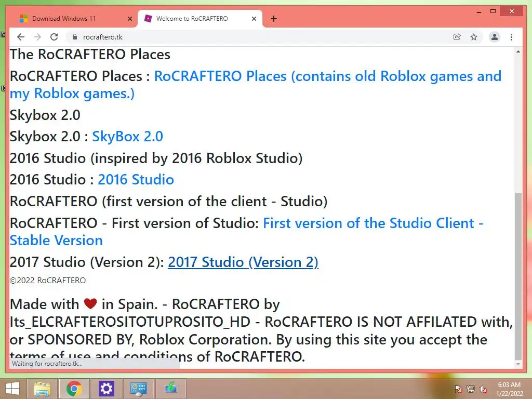Go back using the browser back arrow
The image size is (532, 399).
[x=21, y=37]
